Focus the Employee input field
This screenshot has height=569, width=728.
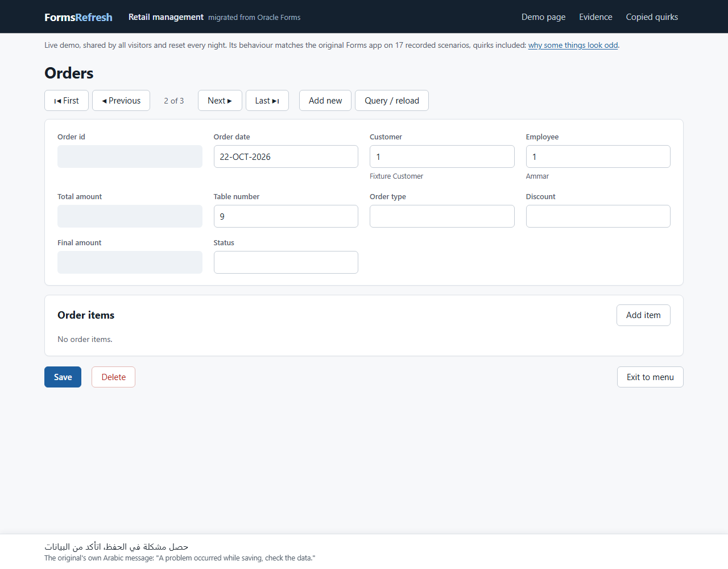tap(598, 156)
